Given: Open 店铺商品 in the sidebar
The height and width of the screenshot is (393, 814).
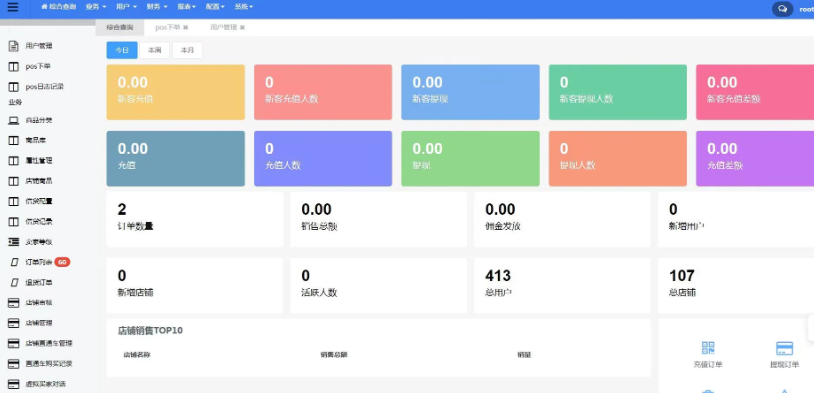Looking at the screenshot, I should 39,181.
